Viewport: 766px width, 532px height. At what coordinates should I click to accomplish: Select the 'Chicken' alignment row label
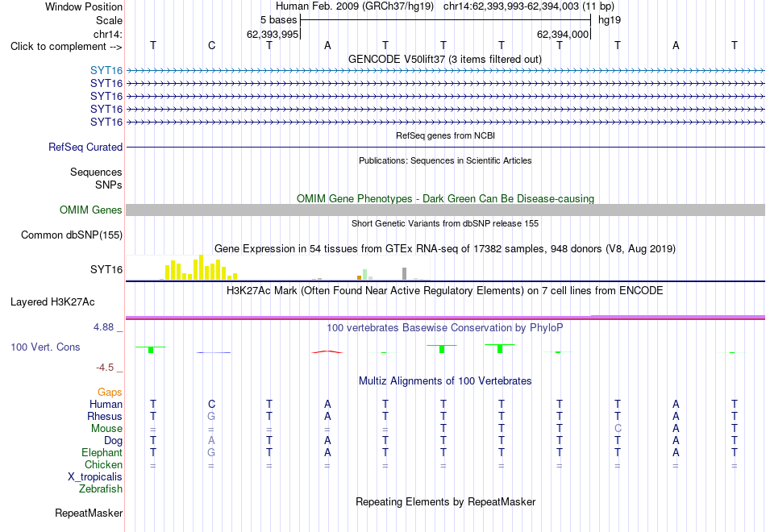click(103, 464)
